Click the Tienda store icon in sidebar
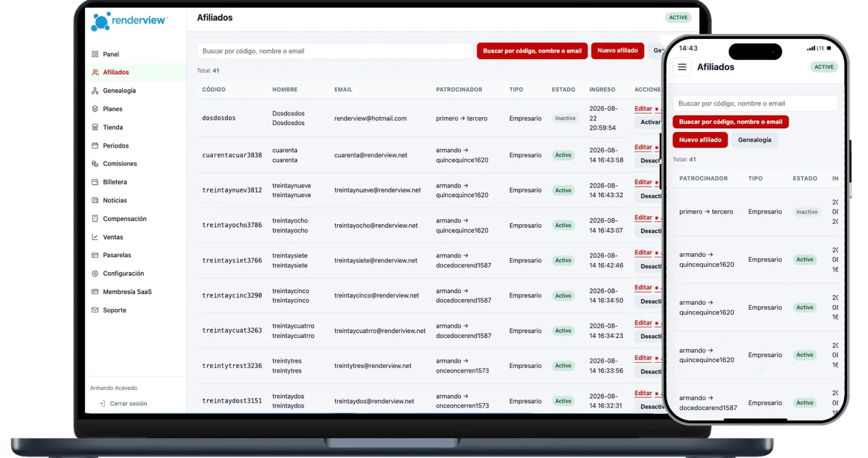The width and height of the screenshot is (868, 458). [95, 127]
